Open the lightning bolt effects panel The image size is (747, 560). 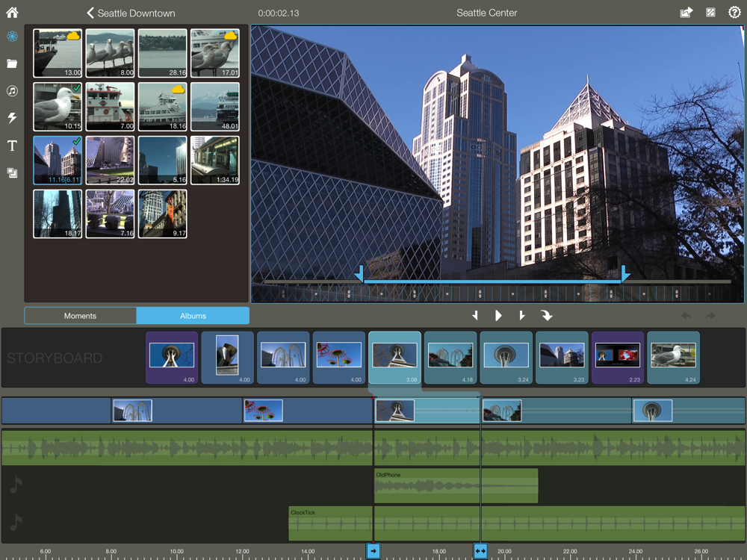click(x=13, y=118)
